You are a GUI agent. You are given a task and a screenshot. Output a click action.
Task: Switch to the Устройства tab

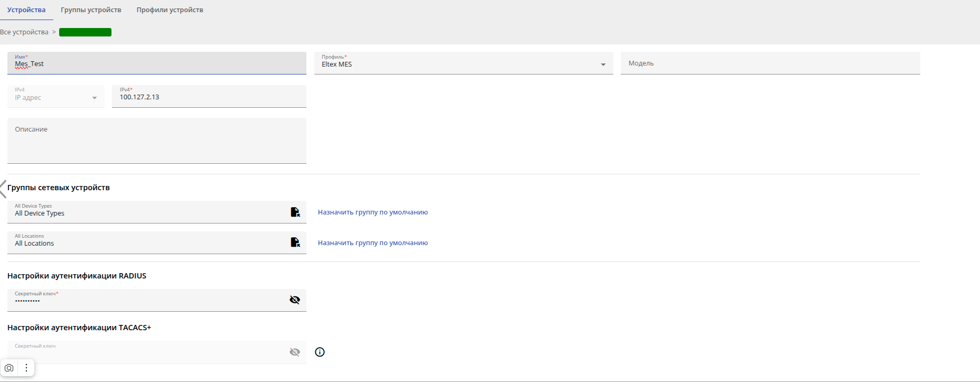[x=26, y=10]
